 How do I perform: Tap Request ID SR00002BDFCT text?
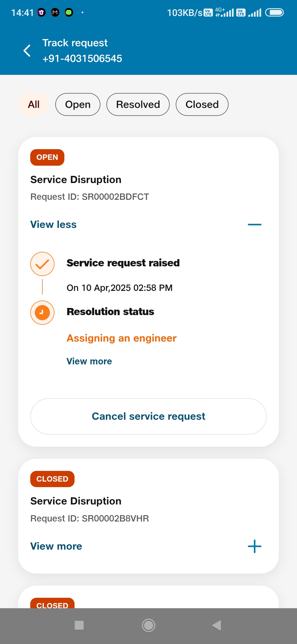coord(90,197)
